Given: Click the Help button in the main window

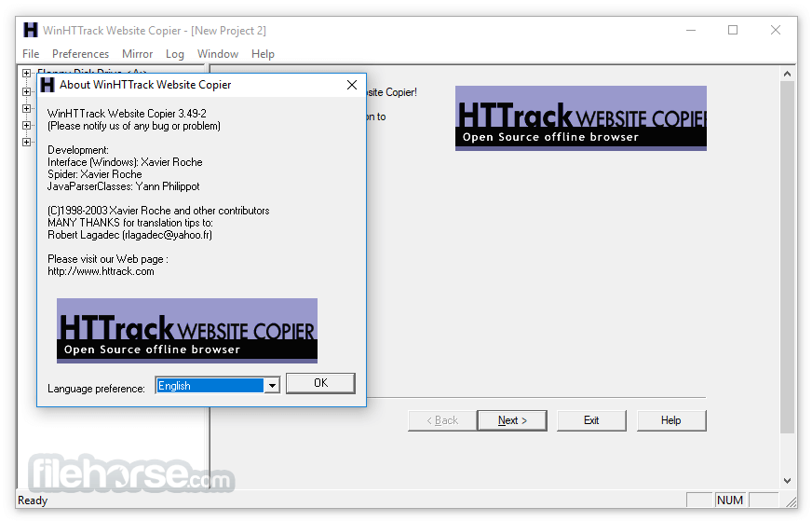Looking at the screenshot, I should tap(671, 420).
